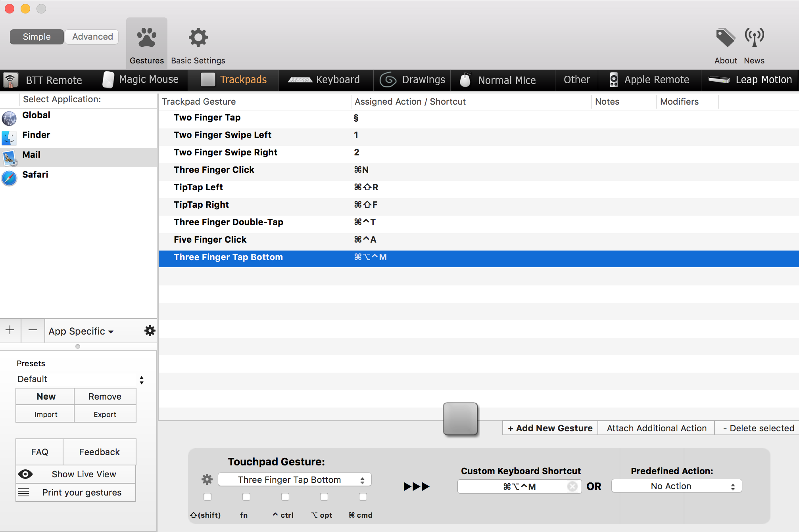Open the Predefined Action dropdown
799x532 pixels.
(676, 486)
